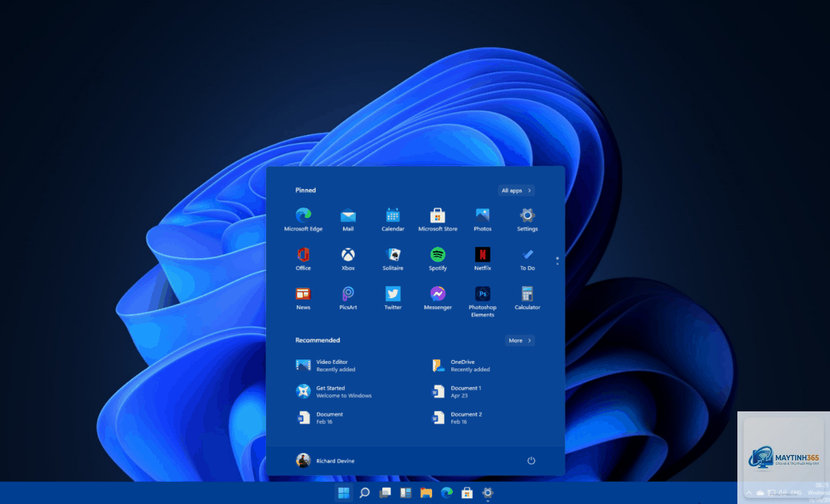Open File Explorer from the taskbar
Screen dimensions: 830x504
point(426,493)
